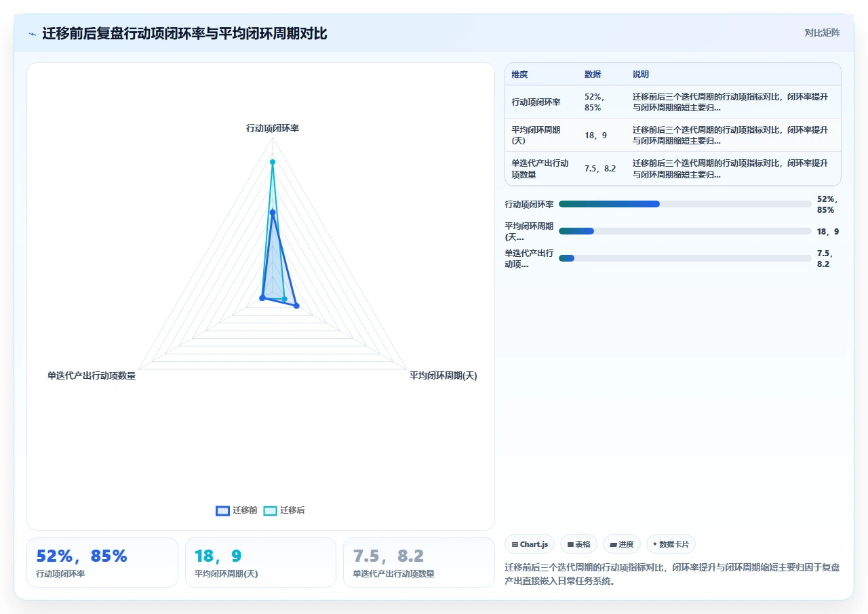This screenshot has width=868, height=614.
Task: Click the 迁移前 平均闭环周期 data point
Action: 296,306
